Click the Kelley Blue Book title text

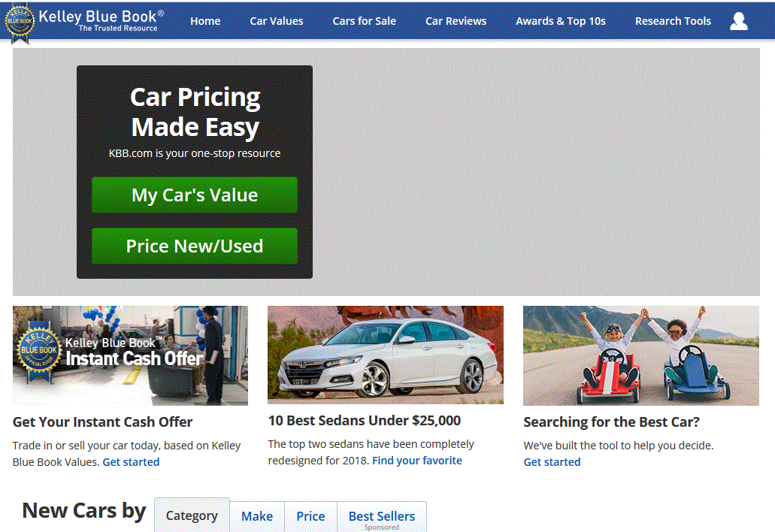point(101,17)
